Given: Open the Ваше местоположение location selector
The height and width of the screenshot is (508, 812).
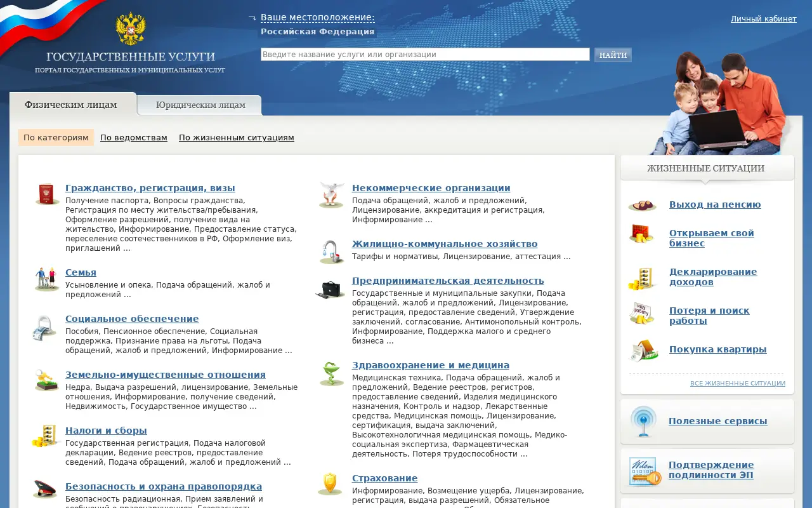Looking at the screenshot, I should [317, 18].
